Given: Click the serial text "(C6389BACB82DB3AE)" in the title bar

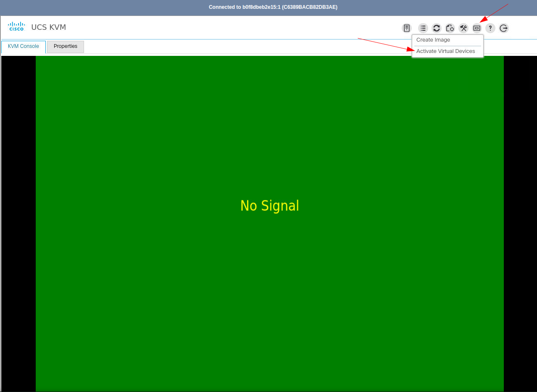Looking at the screenshot, I should (x=310, y=7).
